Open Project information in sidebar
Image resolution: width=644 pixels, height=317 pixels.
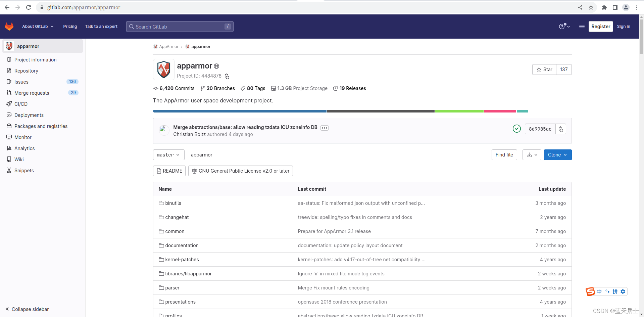[x=43, y=60]
